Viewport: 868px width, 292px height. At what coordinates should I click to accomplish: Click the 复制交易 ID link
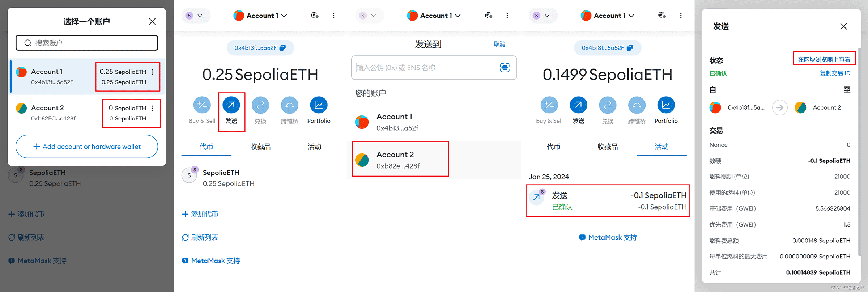point(835,73)
